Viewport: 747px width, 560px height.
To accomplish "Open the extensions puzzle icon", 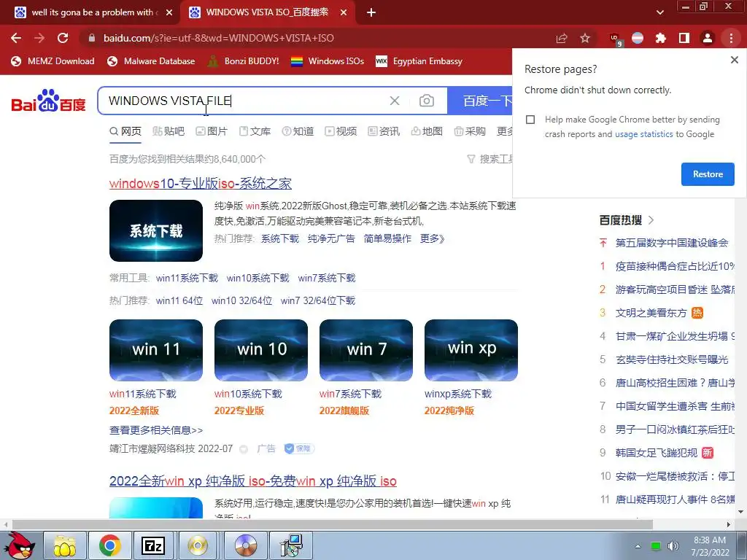I will (660, 38).
